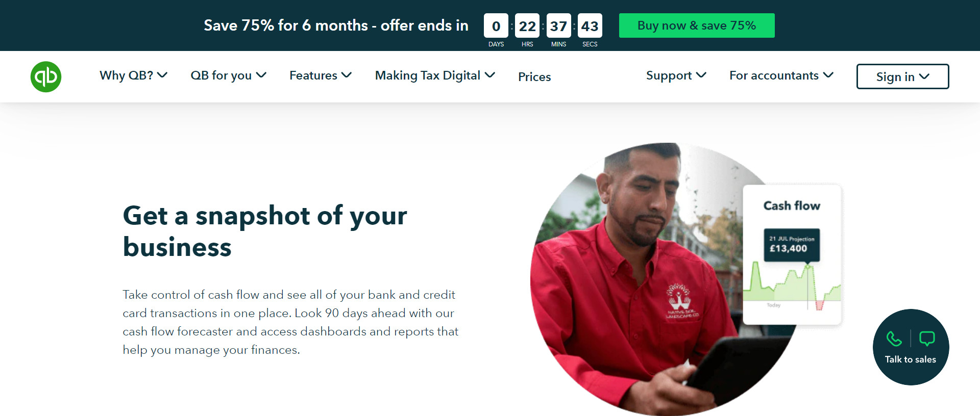This screenshot has height=416, width=980.
Task: Open the QB for you dropdown
Action: click(228, 75)
